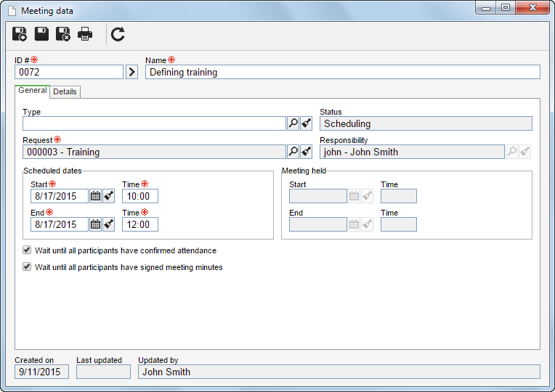Toggle wait for signed meeting minutes checkbox
Image resolution: width=555 pixels, height=392 pixels.
click(27, 266)
